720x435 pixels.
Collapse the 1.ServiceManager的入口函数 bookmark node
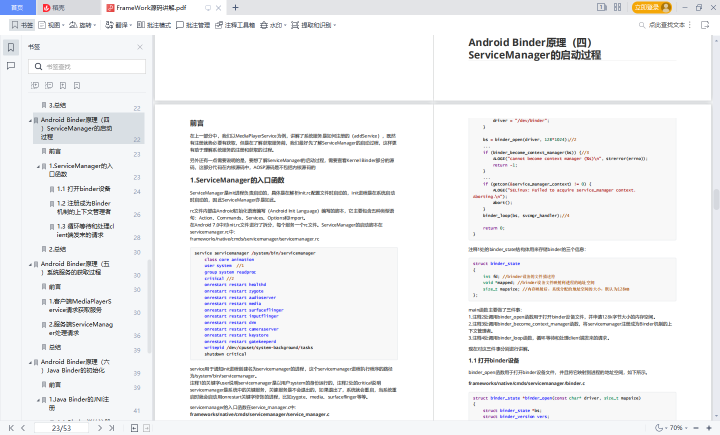(x=39, y=166)
